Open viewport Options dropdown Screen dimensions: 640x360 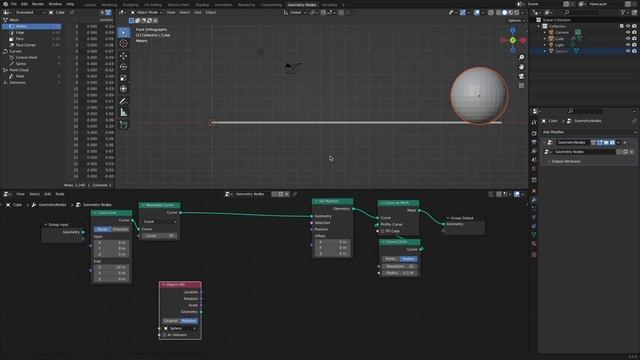[x=516, y=20]
